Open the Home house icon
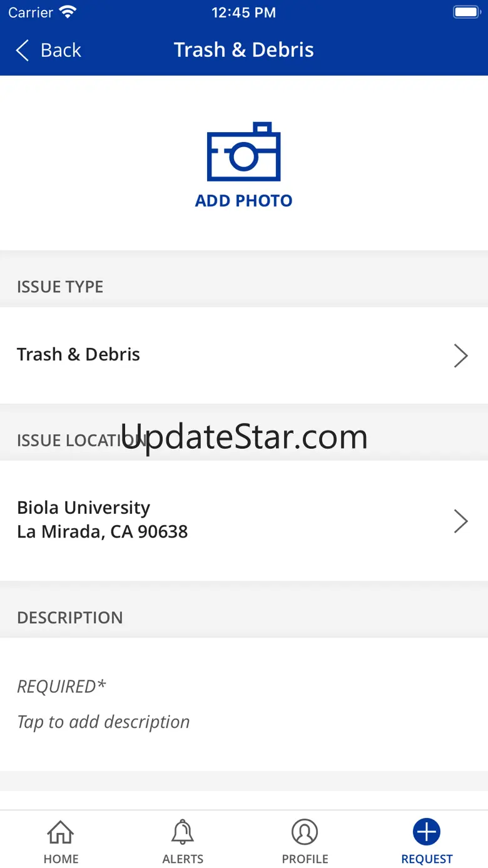488x868 pixels. click(61, 832)
